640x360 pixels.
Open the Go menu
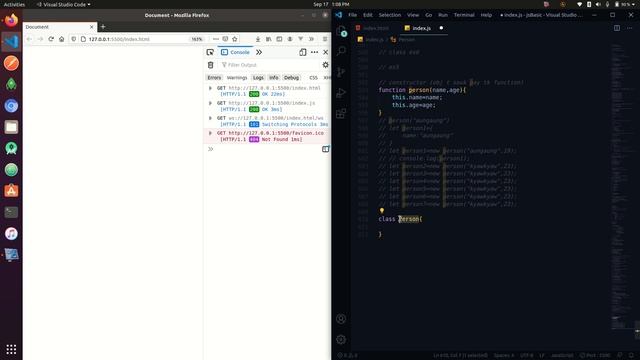click(x=429, y=15)
